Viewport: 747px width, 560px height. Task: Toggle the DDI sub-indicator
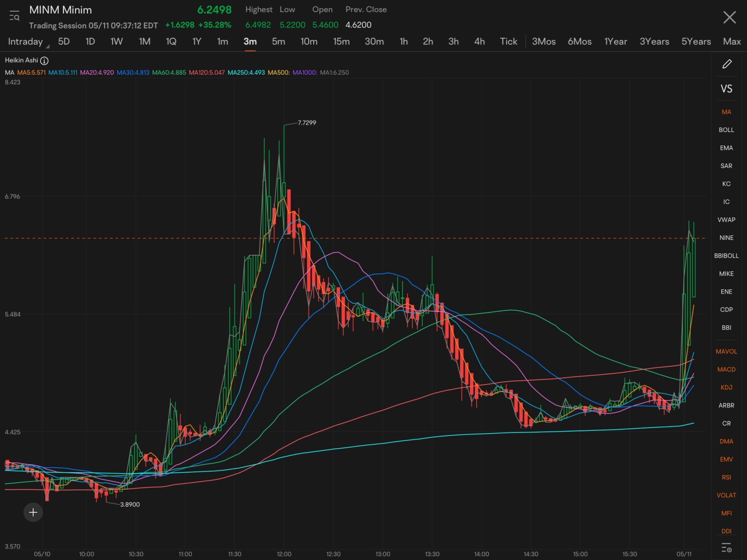(x=726, y=531)
